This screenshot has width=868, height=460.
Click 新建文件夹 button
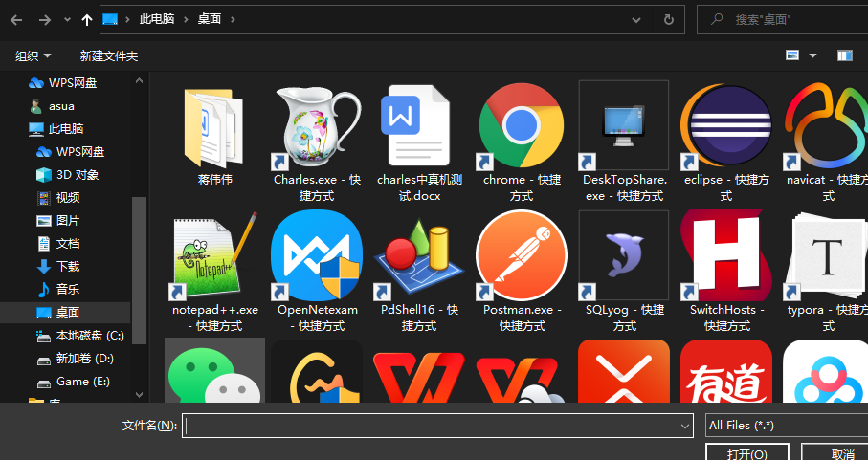tap(108, 55)
